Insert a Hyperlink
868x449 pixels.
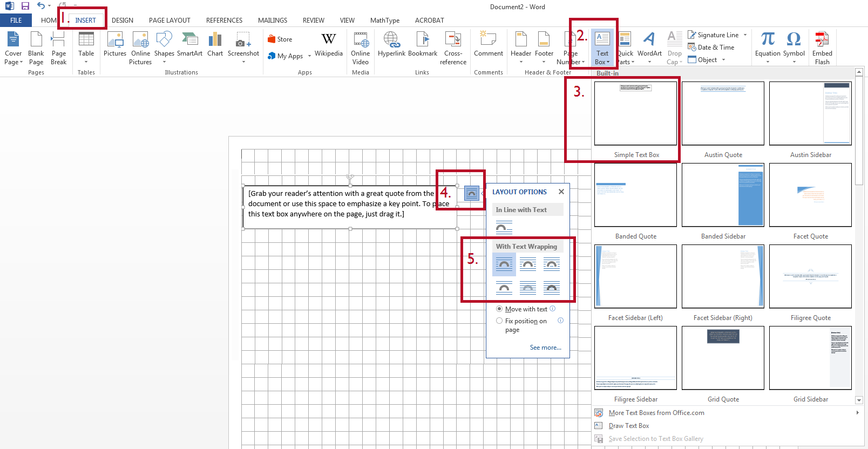[391, 44]
